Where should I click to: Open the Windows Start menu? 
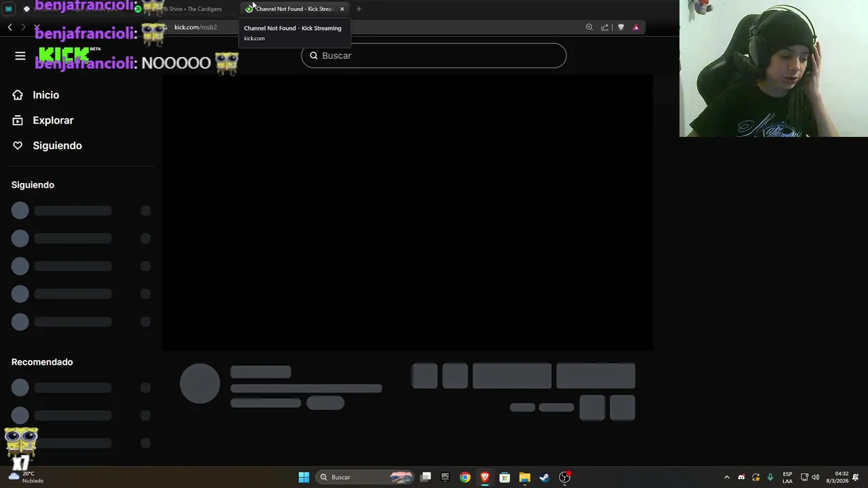(304, 477)
